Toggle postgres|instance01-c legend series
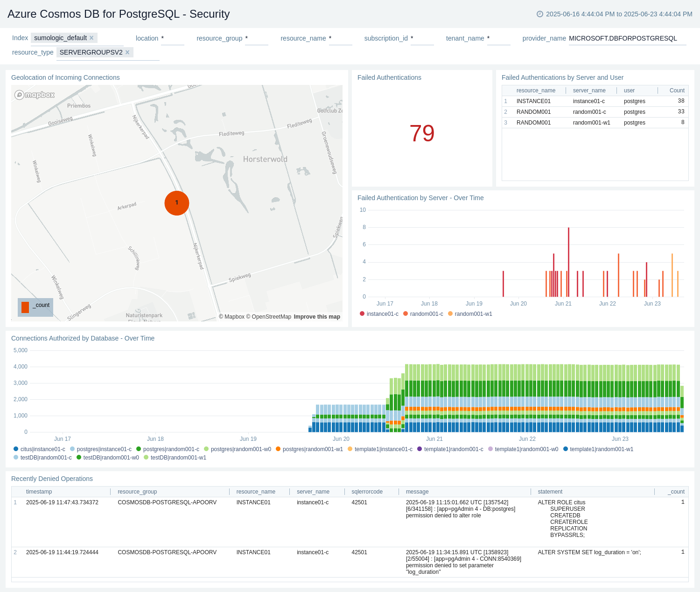Image resolution: width=700 pixels, height=592 pixels. (101, 449)
